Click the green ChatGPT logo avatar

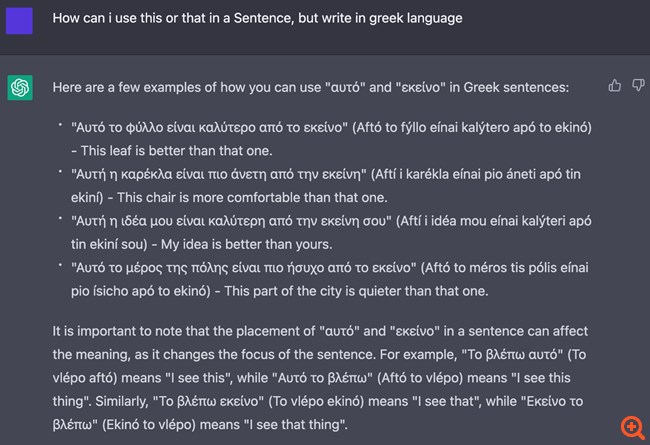pos(20,88)
